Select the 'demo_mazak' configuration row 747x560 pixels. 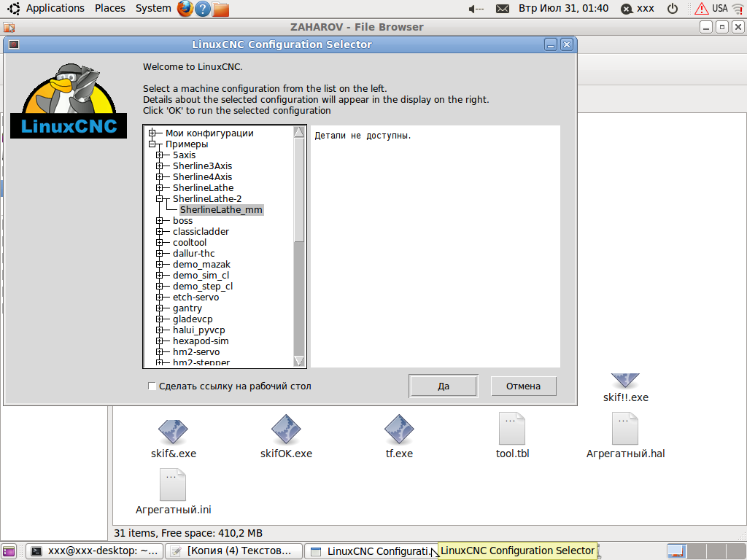(201, 264)
